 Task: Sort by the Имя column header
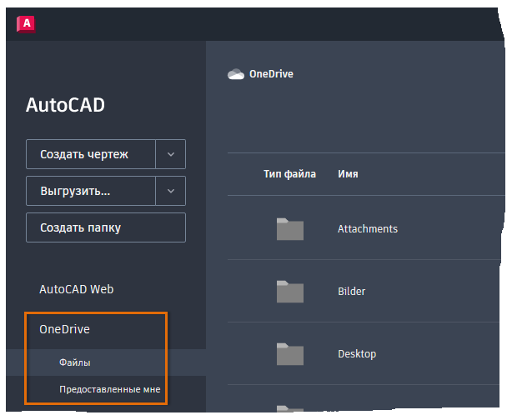[x=348, y=174]
